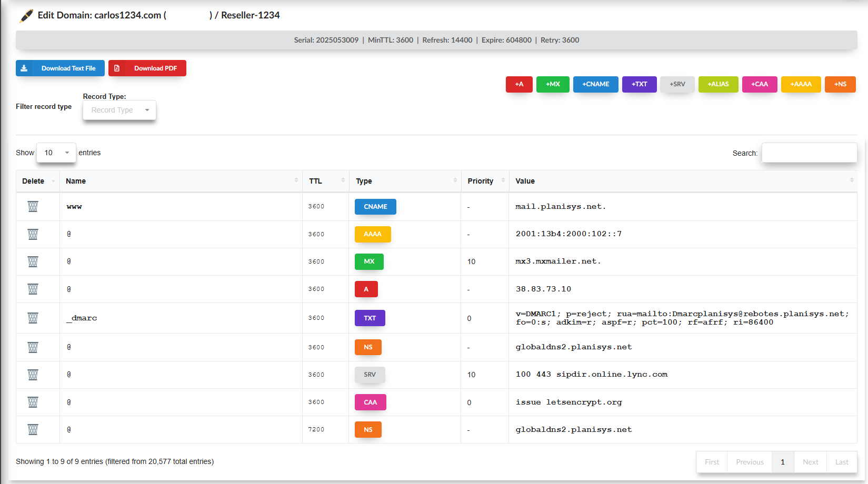868x484 pixels.
Task: Sort records by Type column header
Action: tap(404, 181)
